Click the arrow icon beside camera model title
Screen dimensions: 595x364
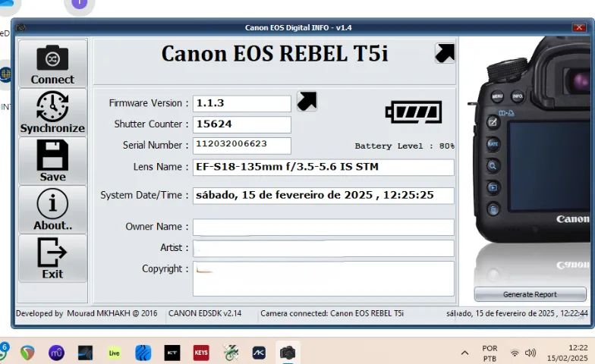coord(445,53)
